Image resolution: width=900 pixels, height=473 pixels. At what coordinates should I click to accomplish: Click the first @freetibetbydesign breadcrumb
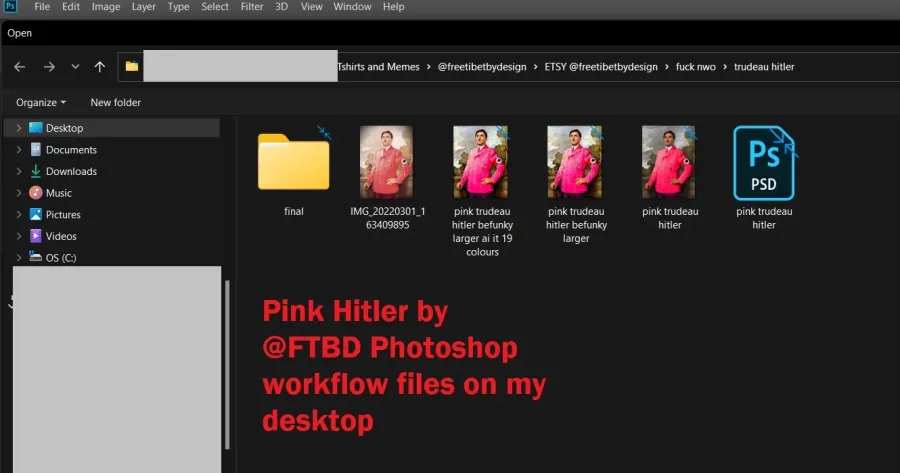coord(482,67)
